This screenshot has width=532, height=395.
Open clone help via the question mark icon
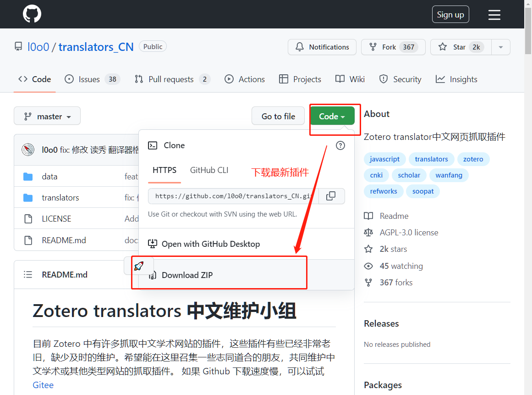click(x=340, y=145)
